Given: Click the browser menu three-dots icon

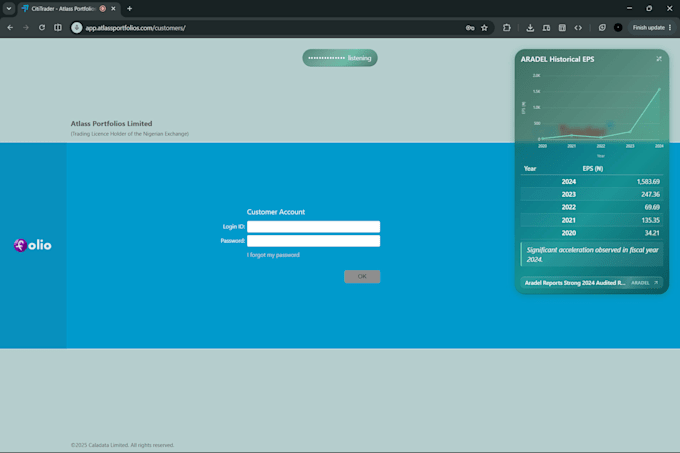Looking at the screenshot, I should [x=670, y=28].
